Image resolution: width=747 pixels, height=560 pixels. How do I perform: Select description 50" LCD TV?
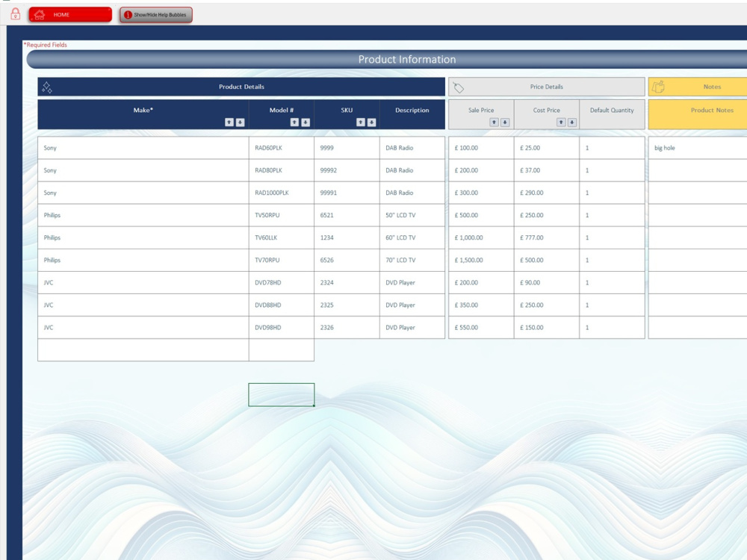tap(412, 215)
